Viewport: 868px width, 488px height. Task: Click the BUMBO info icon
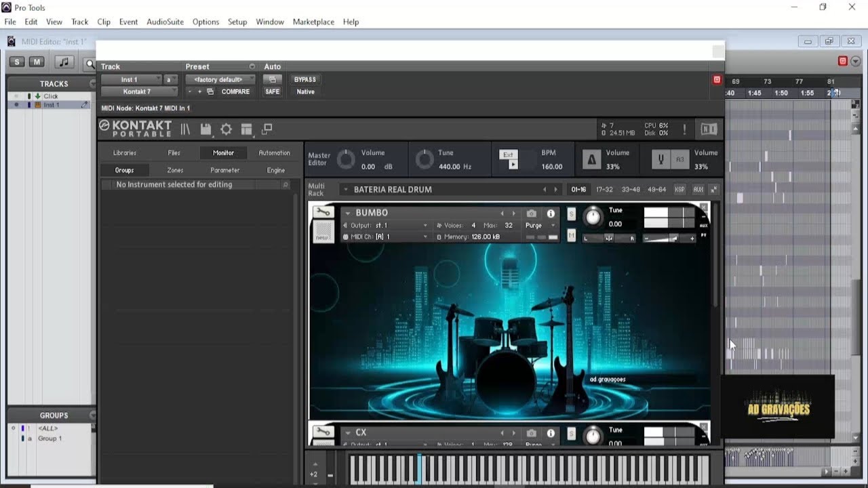[551, 213]
